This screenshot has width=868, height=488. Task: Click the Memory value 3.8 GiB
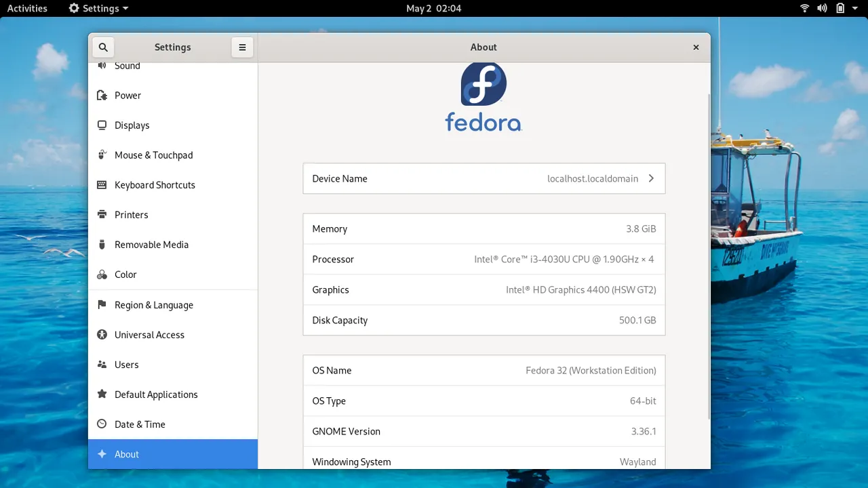[641, 229]
